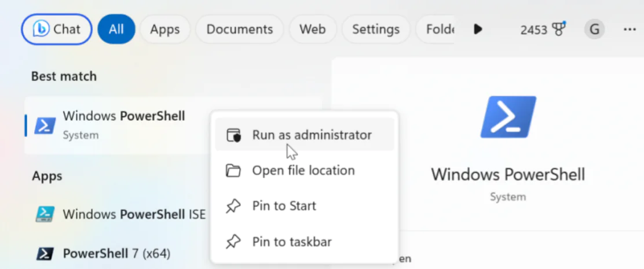Image resolution: width=644 pixels, height=269 pixels.
Task: Choose Open file location
Action: click(305, 170)
